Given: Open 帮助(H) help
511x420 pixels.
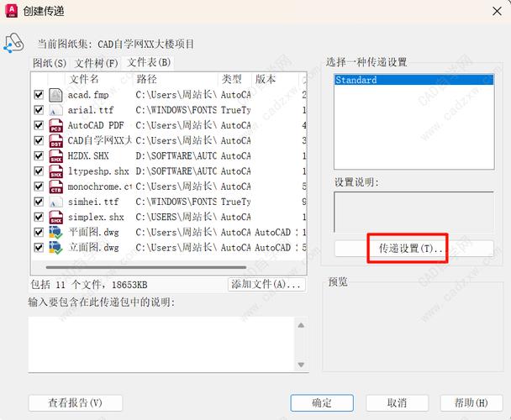Looking at the screenshot, I should (471, 403).
